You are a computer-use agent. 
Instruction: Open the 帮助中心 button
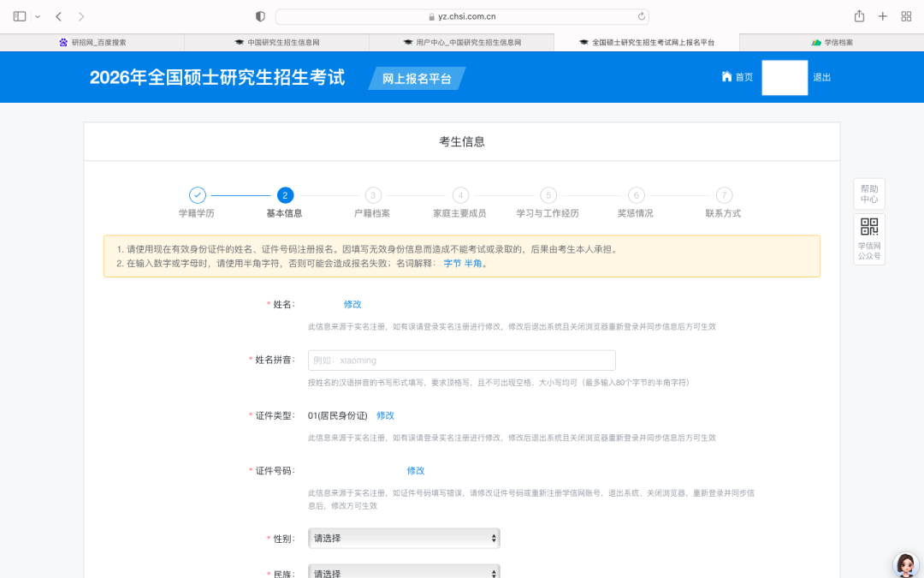[868, 194]
